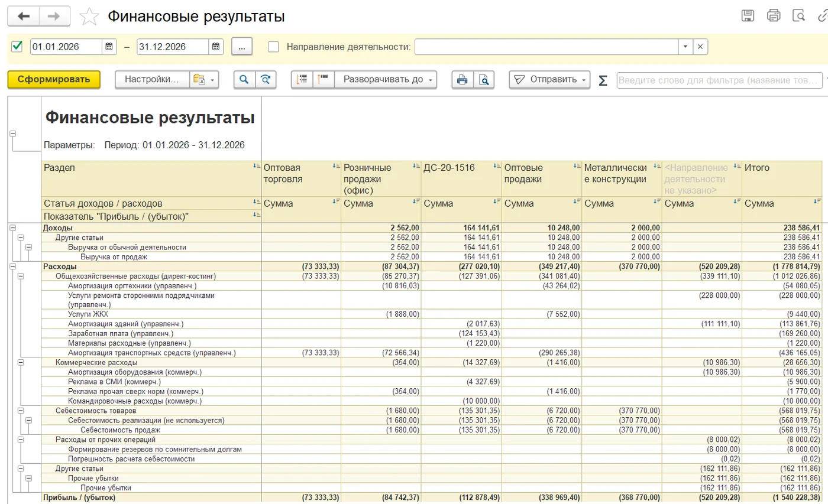This screenshot has width=828, height=504.
Task: Clear the Направление деятельности field with X
Action: 700,47
